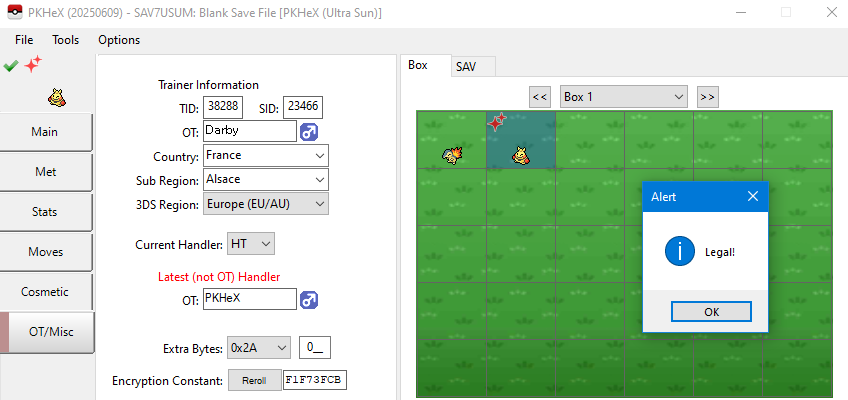Click the Reroll encryption constant button

(254, 381)
